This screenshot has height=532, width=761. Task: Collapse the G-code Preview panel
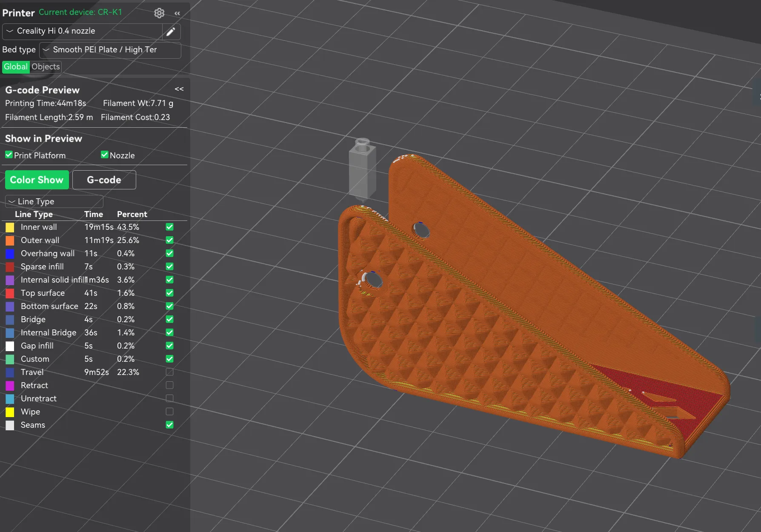(179, 89)
